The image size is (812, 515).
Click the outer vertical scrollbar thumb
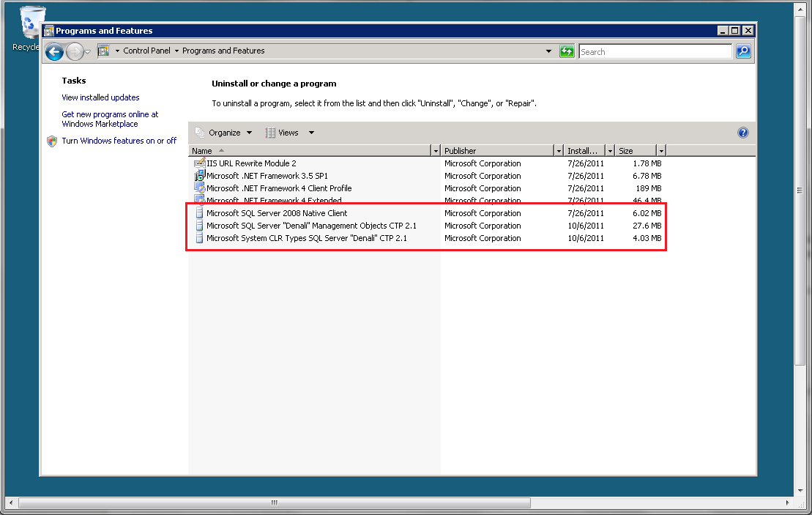click(x=800, y=190)
